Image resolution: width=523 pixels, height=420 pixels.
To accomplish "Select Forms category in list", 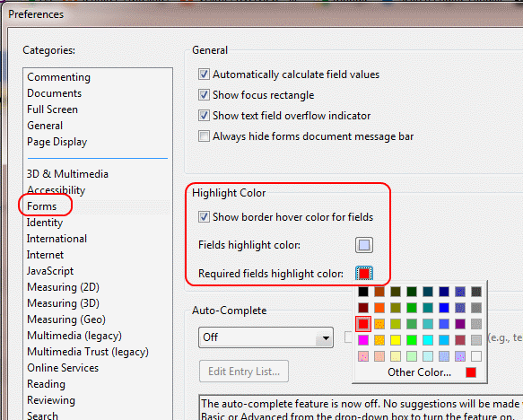I will 41,206.
